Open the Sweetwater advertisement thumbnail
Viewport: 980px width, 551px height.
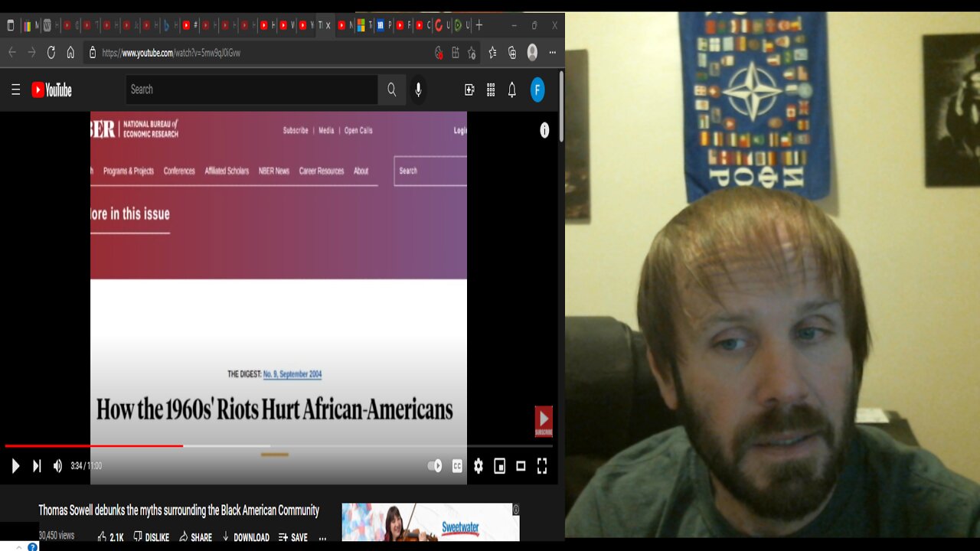(430, 522)
